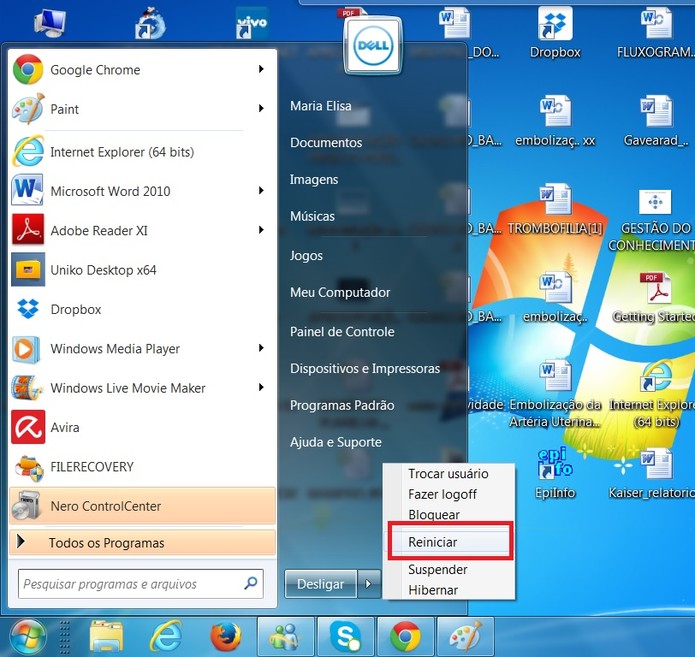Open Dropbox from the Start menu list
This screenshot has width=695, height=657.
point(142,309)
